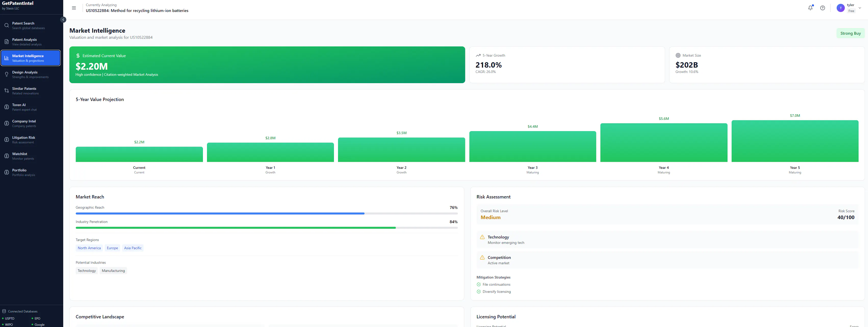
Task: Go to Design Analysis section
Action: 31,74
